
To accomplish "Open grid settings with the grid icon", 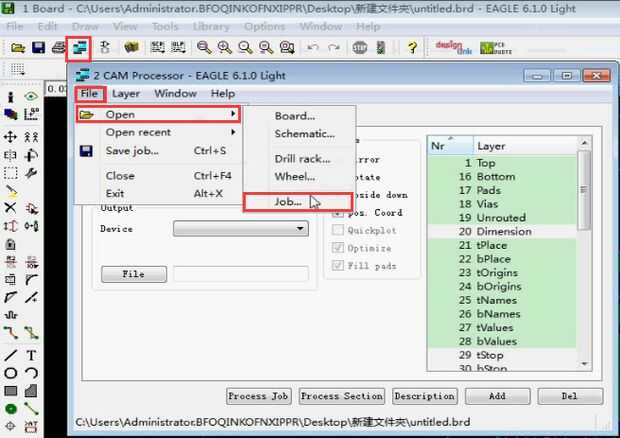I will (17, 69).
